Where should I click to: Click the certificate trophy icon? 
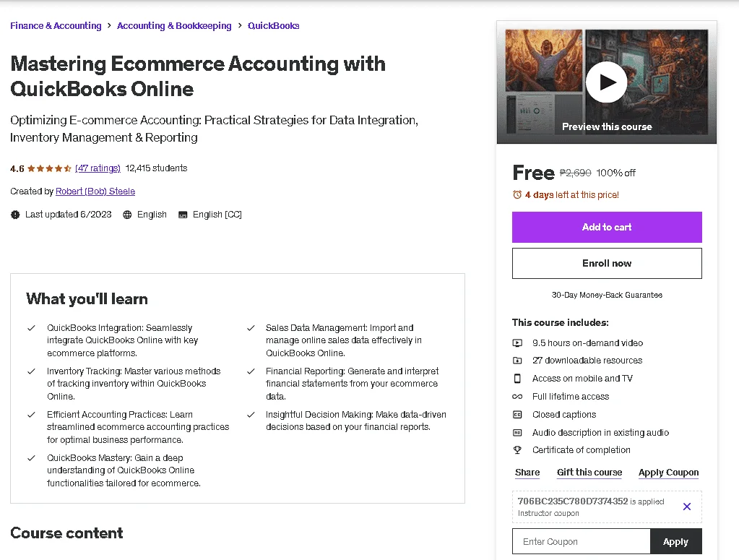[517, 450]
